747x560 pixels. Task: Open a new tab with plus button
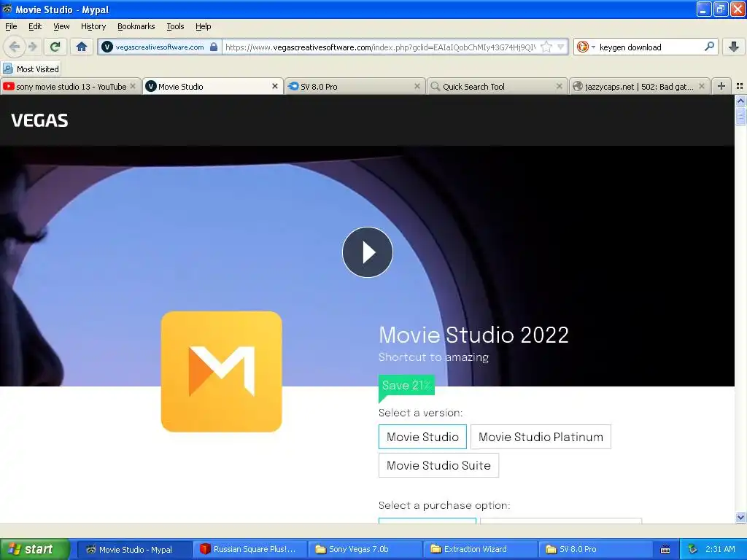coord(721,86)
